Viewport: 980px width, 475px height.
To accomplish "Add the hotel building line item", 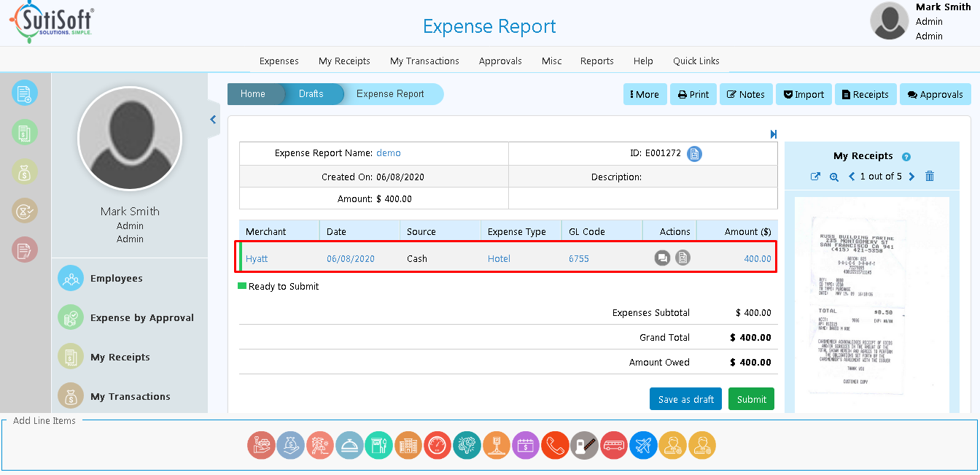I will 408,445.
